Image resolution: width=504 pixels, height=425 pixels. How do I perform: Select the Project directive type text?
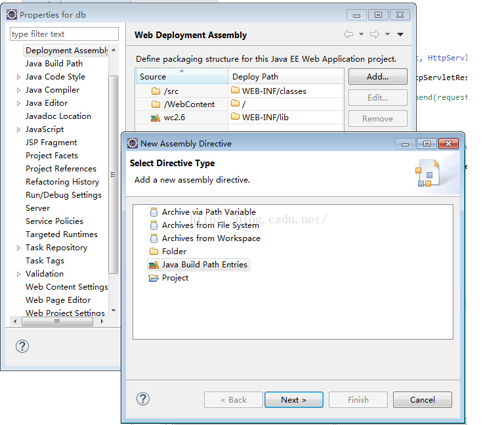click(175, 278)
